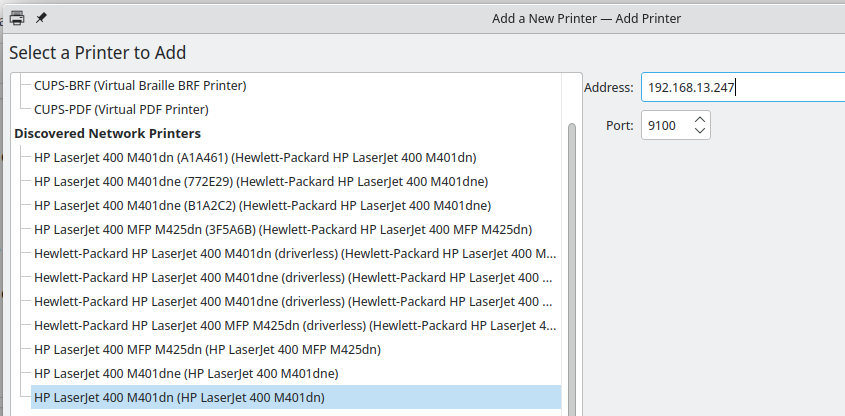Click the printer icon in the title bar

pyautogui.click(x=17, y=18)
